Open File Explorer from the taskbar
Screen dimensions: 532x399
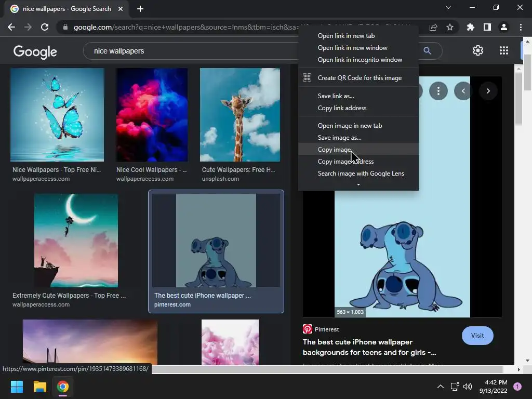(39, 387)
